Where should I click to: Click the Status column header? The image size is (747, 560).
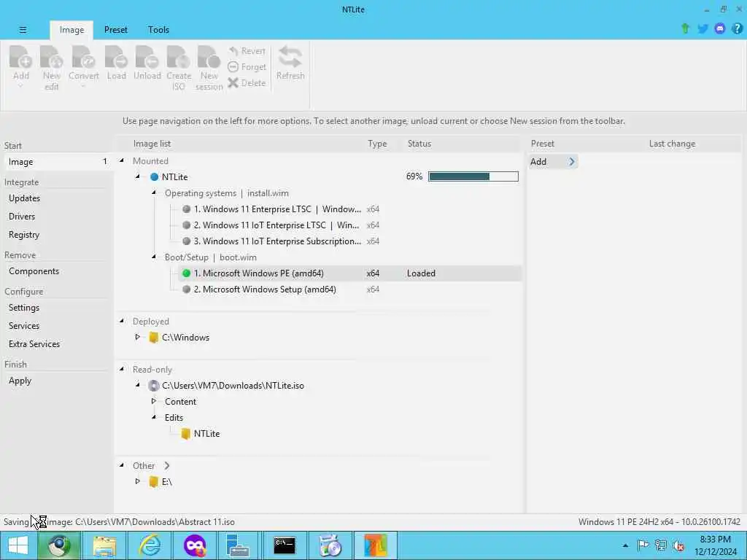[x=419, y=144]
